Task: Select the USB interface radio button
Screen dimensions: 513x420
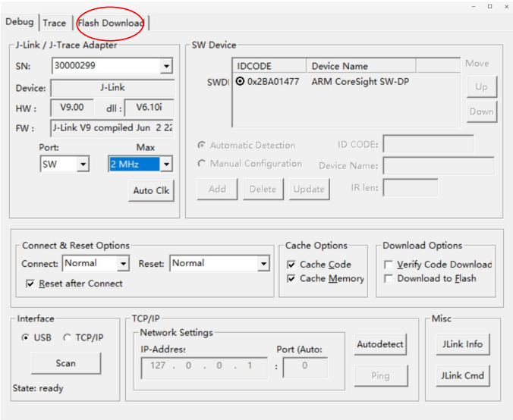Action: [27, 337]
